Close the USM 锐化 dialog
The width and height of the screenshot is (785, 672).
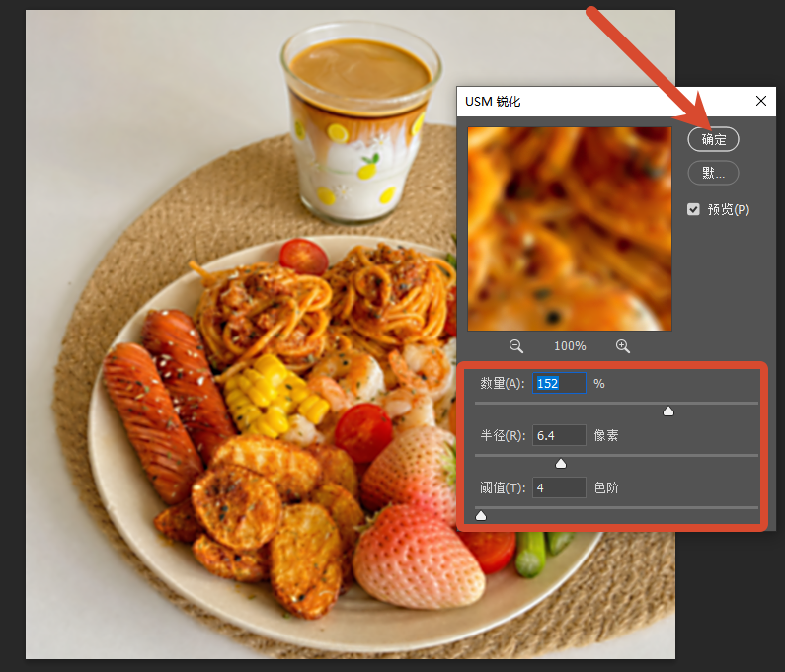tap(761, 101)
